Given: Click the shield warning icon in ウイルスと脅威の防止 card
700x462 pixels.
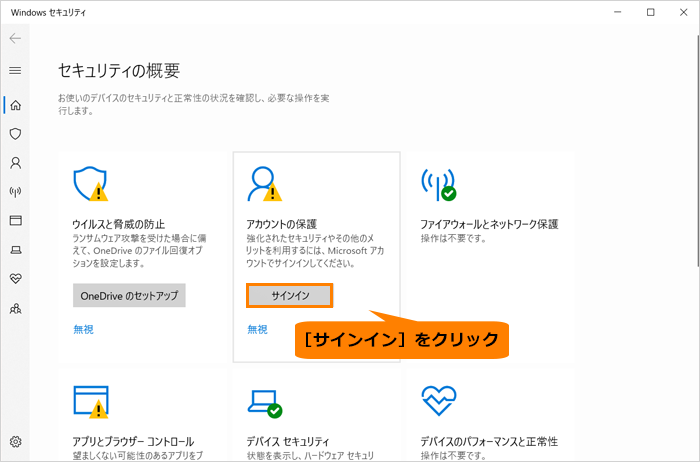Looking at the screenshot, I should [x=91, y=183].
